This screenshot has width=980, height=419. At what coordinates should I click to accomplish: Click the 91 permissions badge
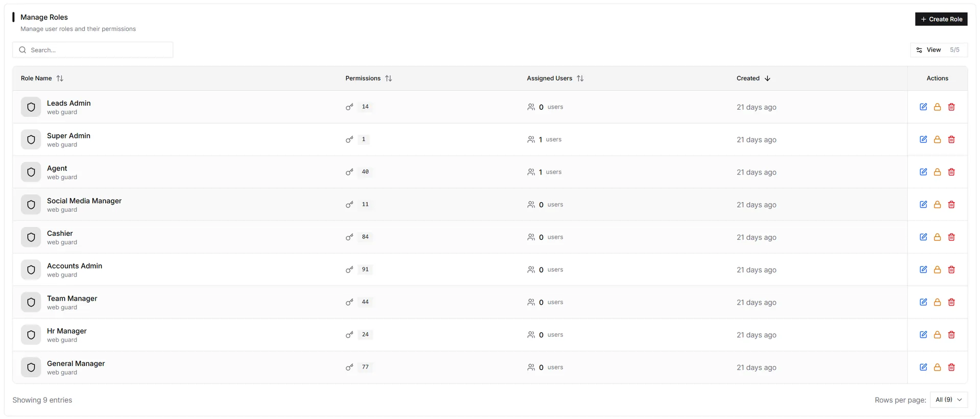[365, 269]
